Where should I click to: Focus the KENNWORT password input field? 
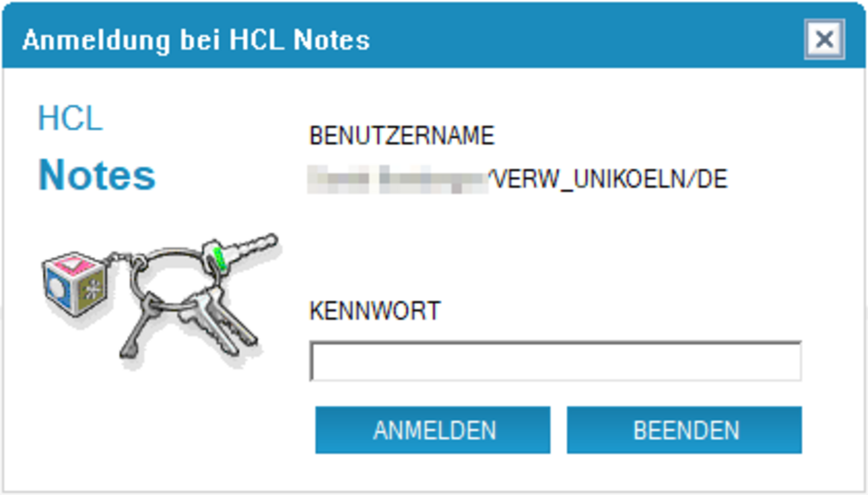point(556,362)
